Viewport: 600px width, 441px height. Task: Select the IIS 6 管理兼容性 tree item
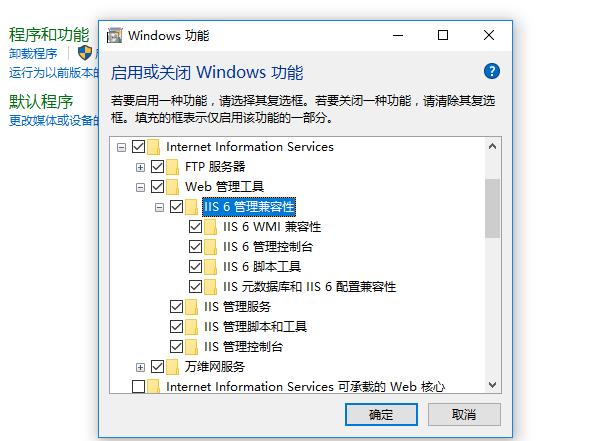point(249,207)
